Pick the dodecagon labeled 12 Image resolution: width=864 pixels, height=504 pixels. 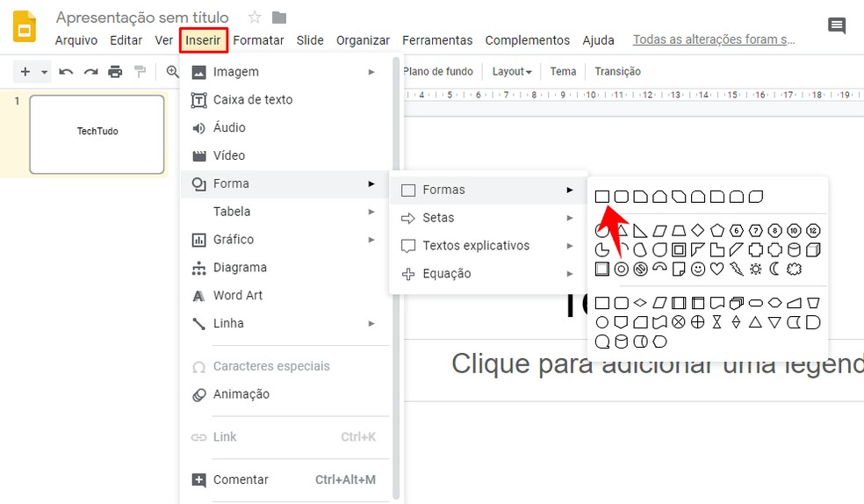click(x=813, y=230)
